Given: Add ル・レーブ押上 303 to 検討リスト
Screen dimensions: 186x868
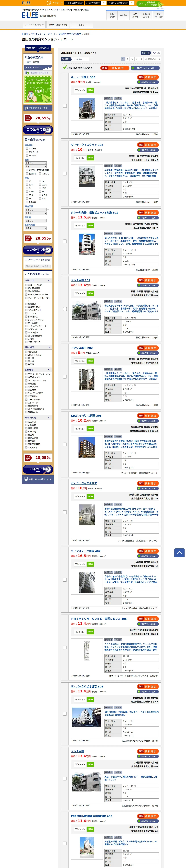Looking at the screenshot, I should point(148,82).
